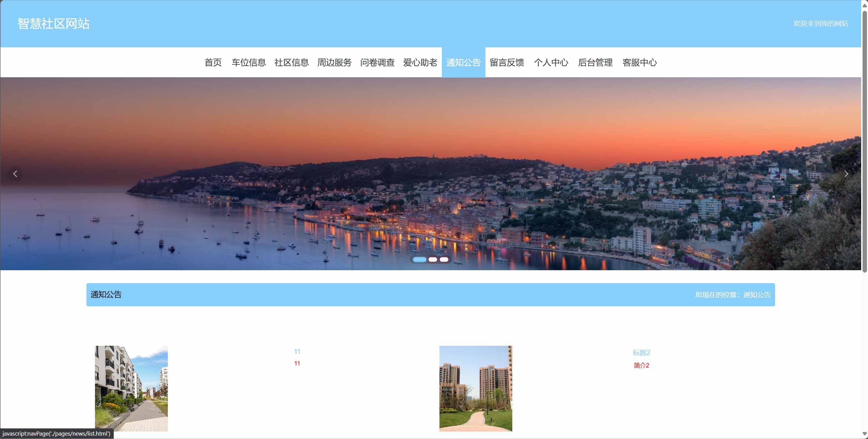This screenshot has height=439, width=868.
Task: Click the 您现在的位置 breadcrumb label
Action: coord(717,295)
